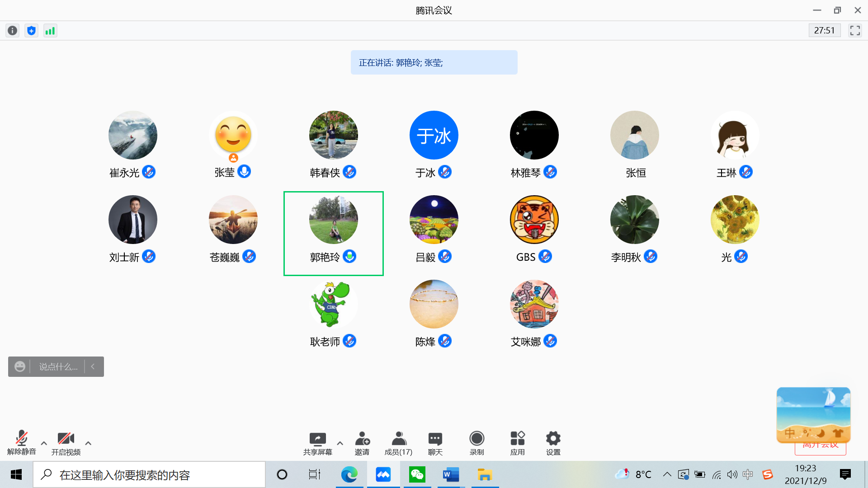Click 林雅琴 muted mic icon
The height and width of the screenshot is (488, 868).
pyautogui.click(x=550, y=172)
